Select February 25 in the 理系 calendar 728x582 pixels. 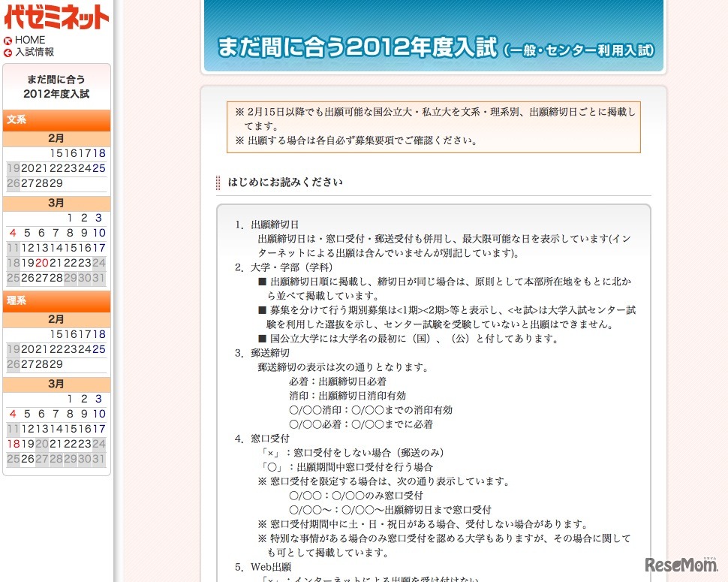pos(98,348)
